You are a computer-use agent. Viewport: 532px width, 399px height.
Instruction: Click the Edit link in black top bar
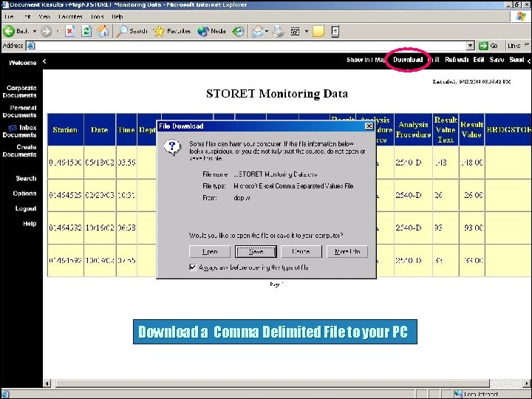click(x=479, y=60)
